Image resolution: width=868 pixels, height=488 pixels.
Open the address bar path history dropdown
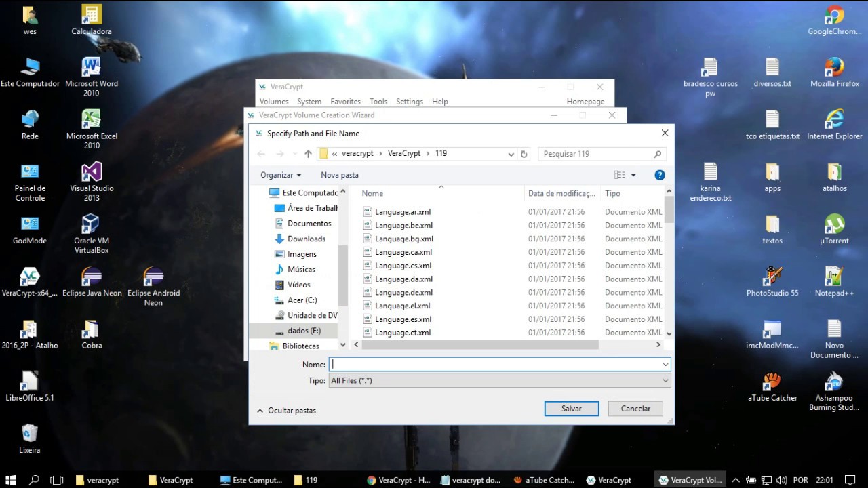511,154
